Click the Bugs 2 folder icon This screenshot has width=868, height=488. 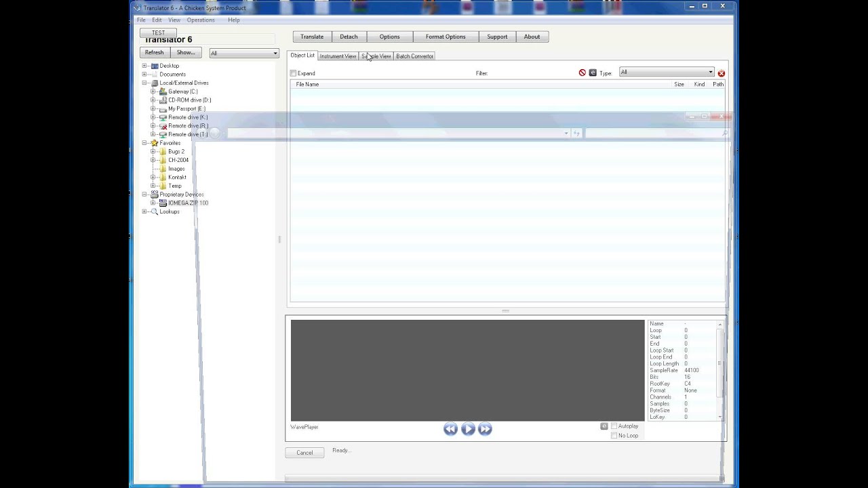pyautogui.click(x=163, y=152)
